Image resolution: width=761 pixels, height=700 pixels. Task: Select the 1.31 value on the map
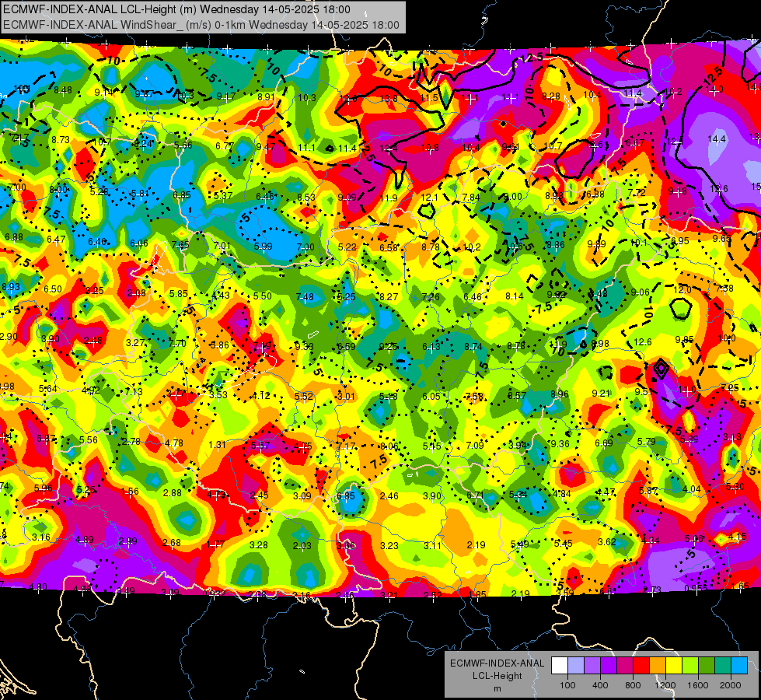[x=217, y=444]
